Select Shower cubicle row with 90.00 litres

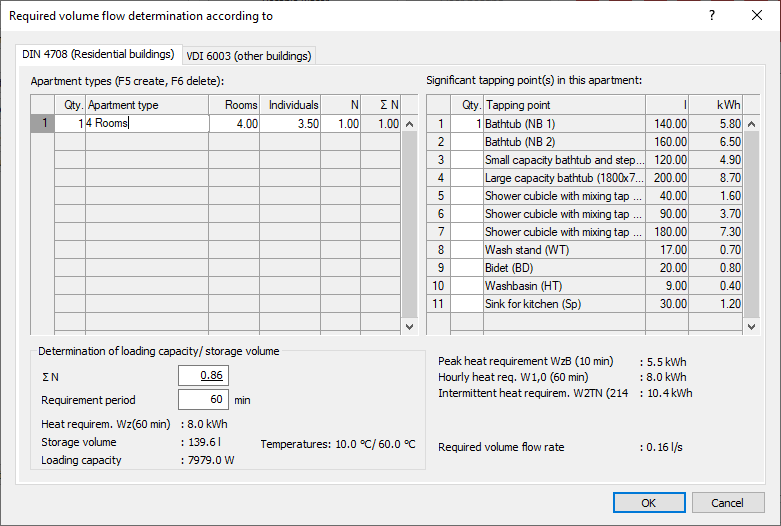(x=564, y=214)
